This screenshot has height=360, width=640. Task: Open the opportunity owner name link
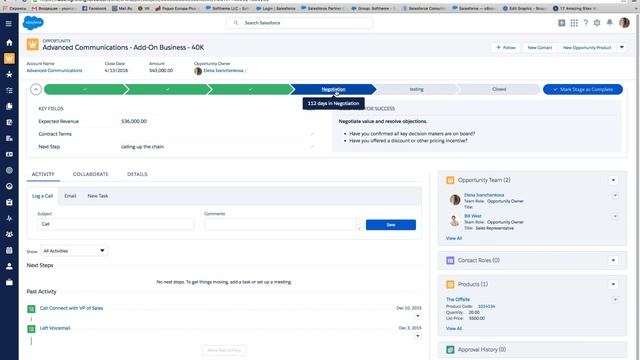point(223,71)
